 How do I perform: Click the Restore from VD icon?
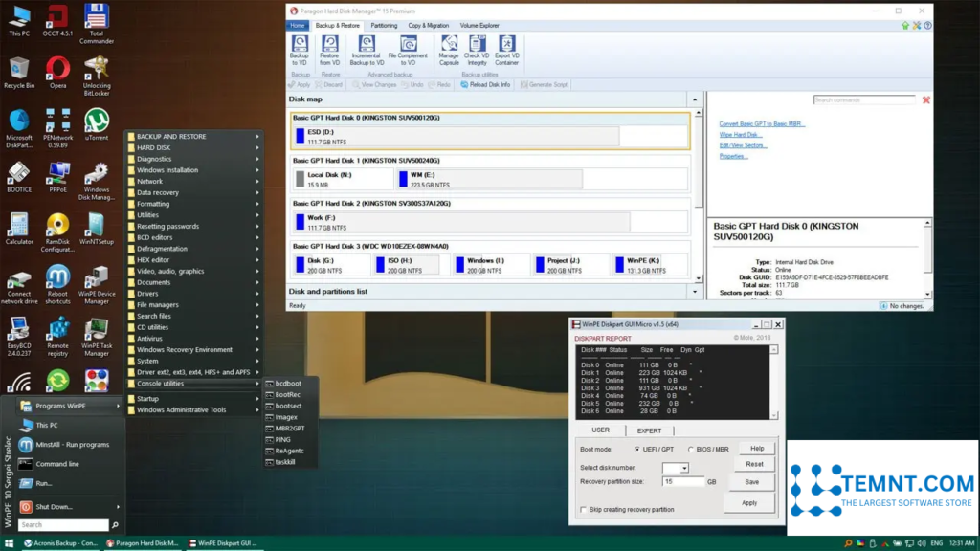tap(329, 45)
